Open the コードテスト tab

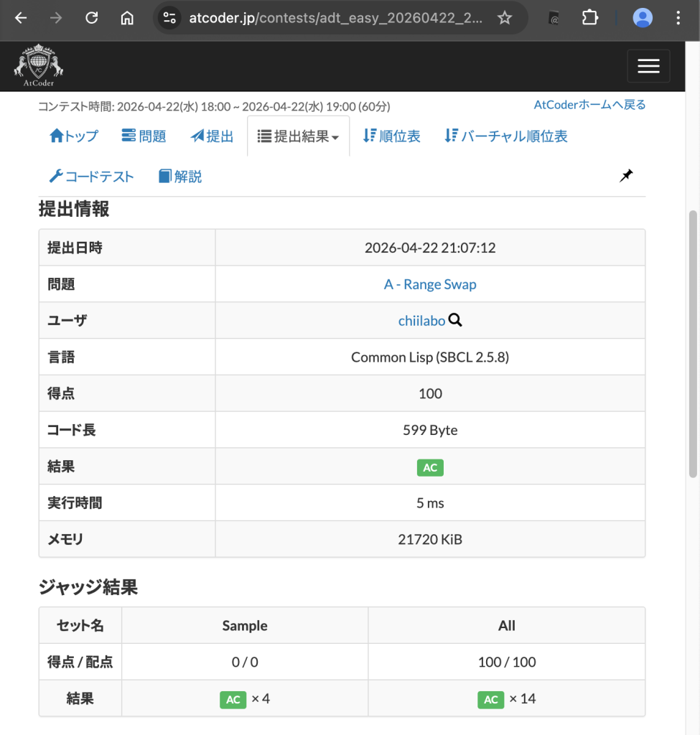click(x=91, y=177)
